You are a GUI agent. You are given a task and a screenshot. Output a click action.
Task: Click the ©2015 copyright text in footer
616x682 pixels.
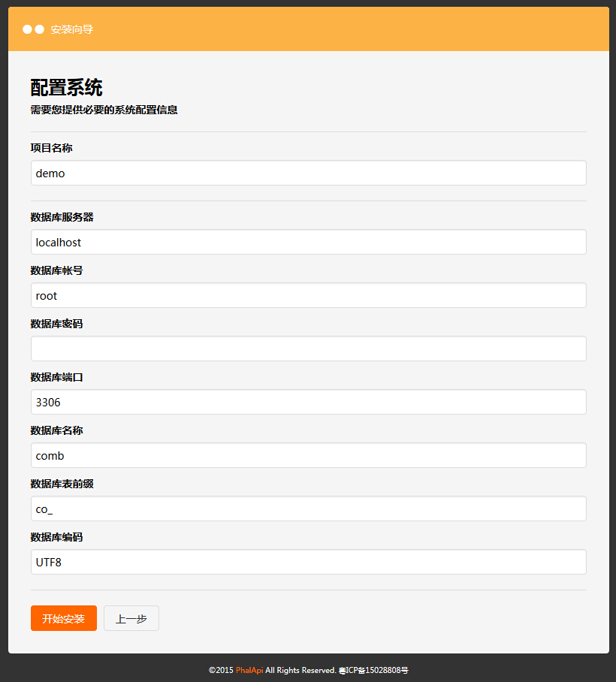221,670
